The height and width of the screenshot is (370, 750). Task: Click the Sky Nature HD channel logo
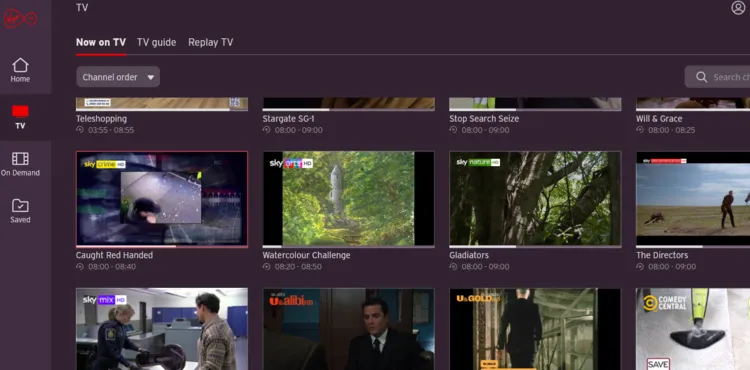click(478, 163)
